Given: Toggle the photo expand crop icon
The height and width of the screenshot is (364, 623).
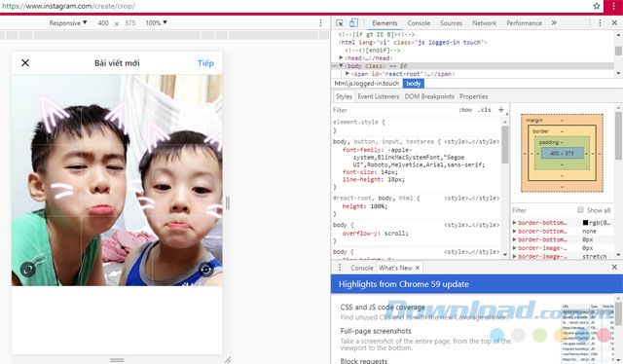Looking at the screenshot, I should 28,270.
